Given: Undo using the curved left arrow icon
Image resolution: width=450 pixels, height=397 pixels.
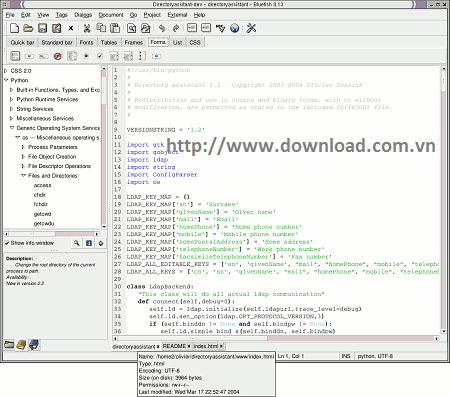Looking at the screenshot, I should 162,28.
